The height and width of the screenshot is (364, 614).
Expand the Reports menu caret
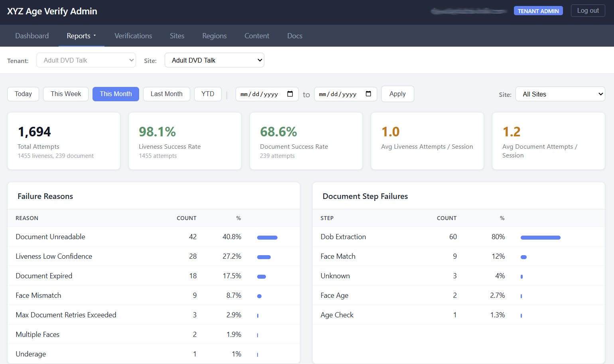[x=95, y=36]
